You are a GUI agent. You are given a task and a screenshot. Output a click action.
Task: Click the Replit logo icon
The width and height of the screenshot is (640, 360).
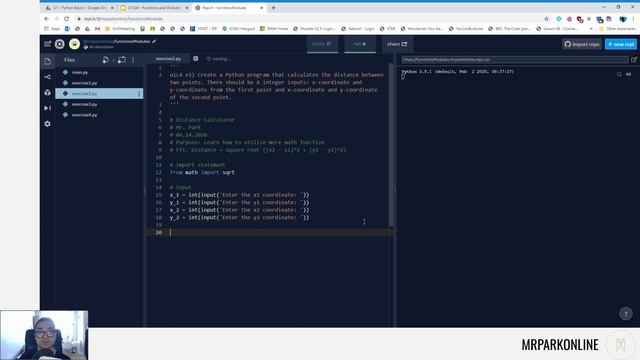coord(60,44)
